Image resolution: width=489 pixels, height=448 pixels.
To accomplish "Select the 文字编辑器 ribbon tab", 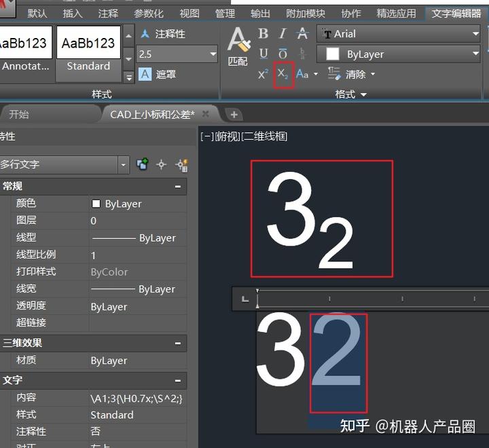I will [x=456, y=14].
